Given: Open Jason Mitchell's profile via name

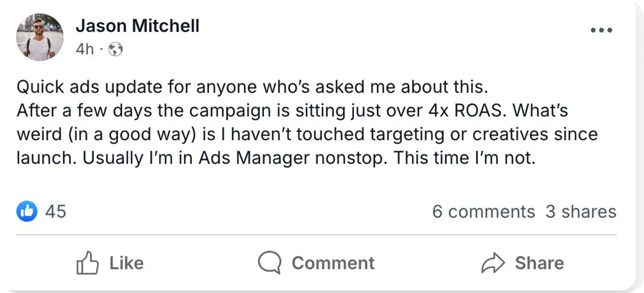Looking at the screenshot, I should tap(137, 26).
